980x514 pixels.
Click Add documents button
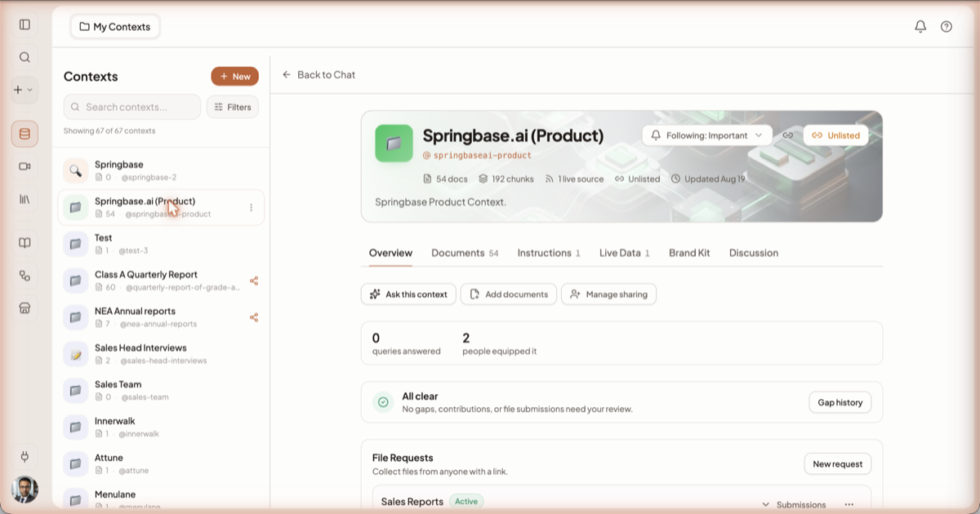point(509,295)
